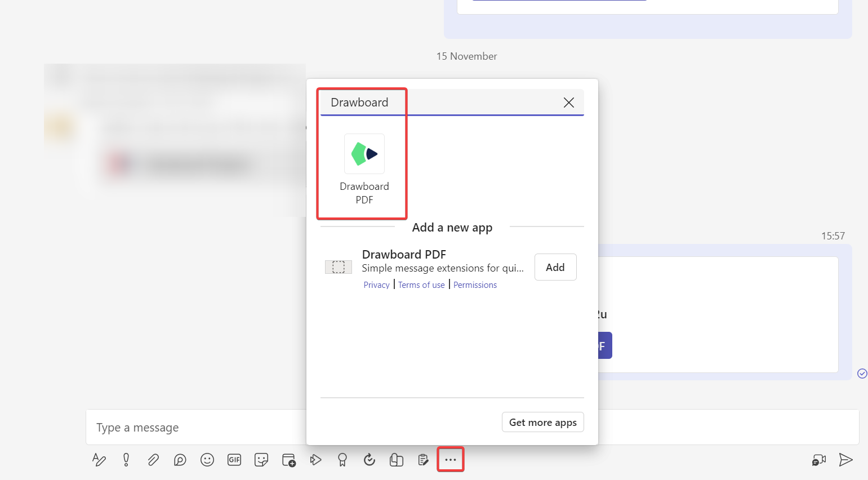Open the Format text options
Viewport: 868px width, 480px height.
click(x=99, y=460)
